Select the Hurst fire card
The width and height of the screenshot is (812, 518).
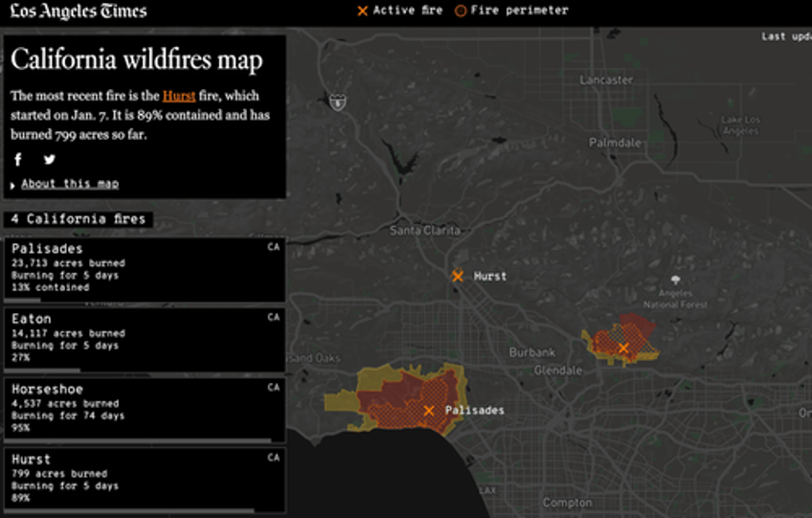coord(145,481)
